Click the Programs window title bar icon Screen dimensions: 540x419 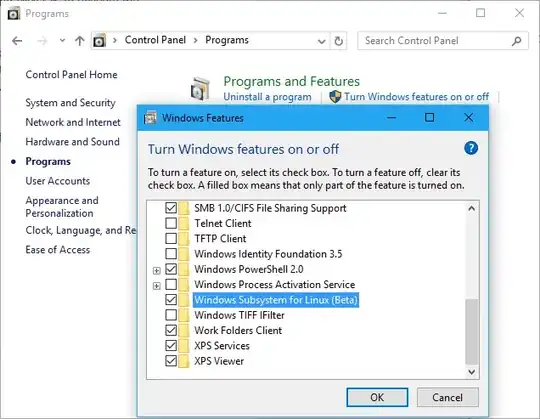coord(14,14)
